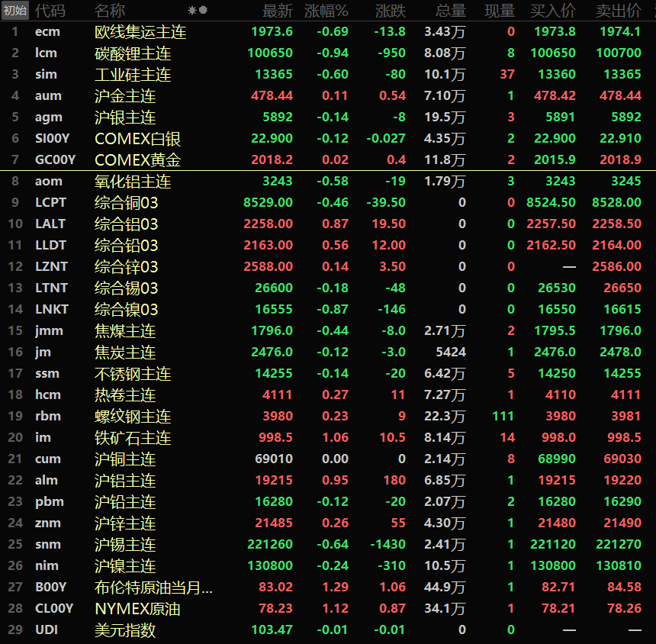Screen dimensions: 656x644
Task: Sort by the 最新 column header
Action: [x=278, y=11]
